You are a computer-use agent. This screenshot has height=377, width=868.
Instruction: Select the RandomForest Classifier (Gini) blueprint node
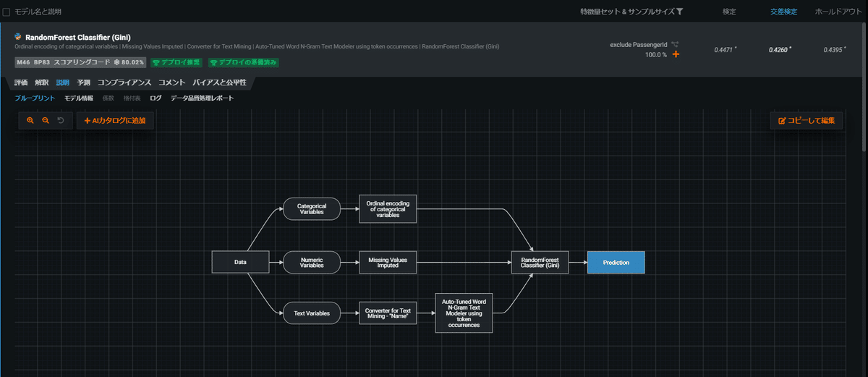click(x=540, y=262)
